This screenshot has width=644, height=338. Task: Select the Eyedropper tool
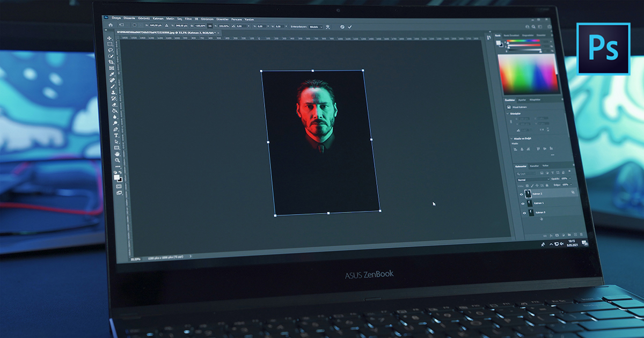pos(112,74)
